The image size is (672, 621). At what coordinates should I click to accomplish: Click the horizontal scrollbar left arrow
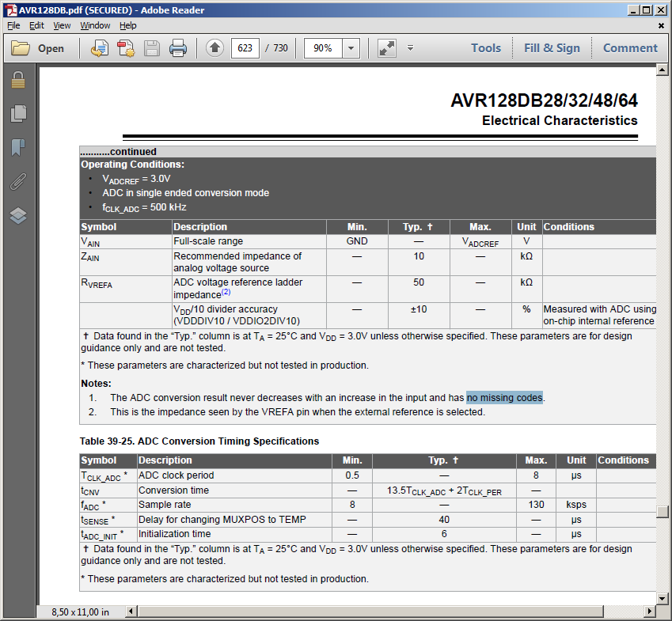coord(131,612)
